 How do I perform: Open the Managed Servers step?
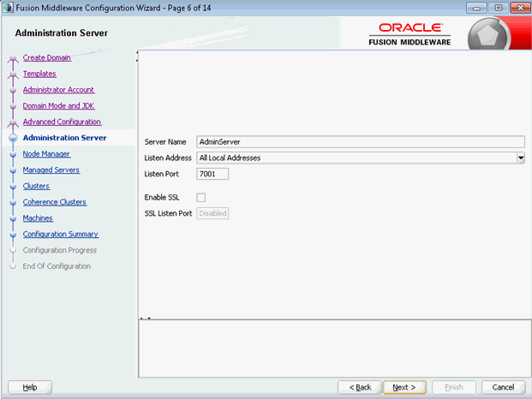[x=51, y=170]
